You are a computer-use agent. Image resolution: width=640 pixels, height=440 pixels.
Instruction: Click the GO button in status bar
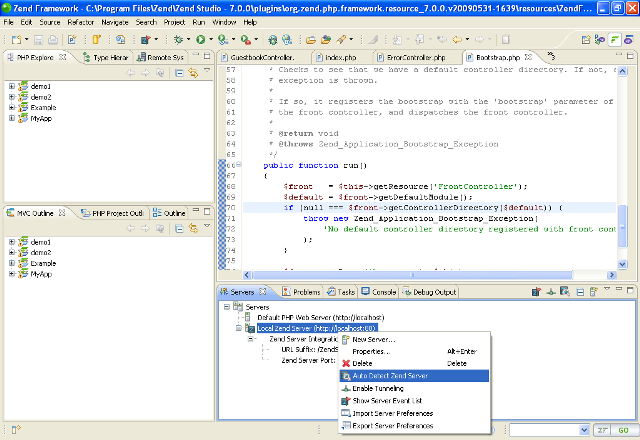pos(623,430)
